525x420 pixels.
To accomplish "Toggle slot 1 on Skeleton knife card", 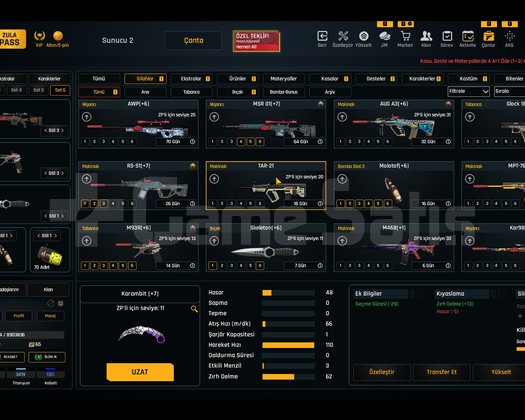I will point(212,266).
